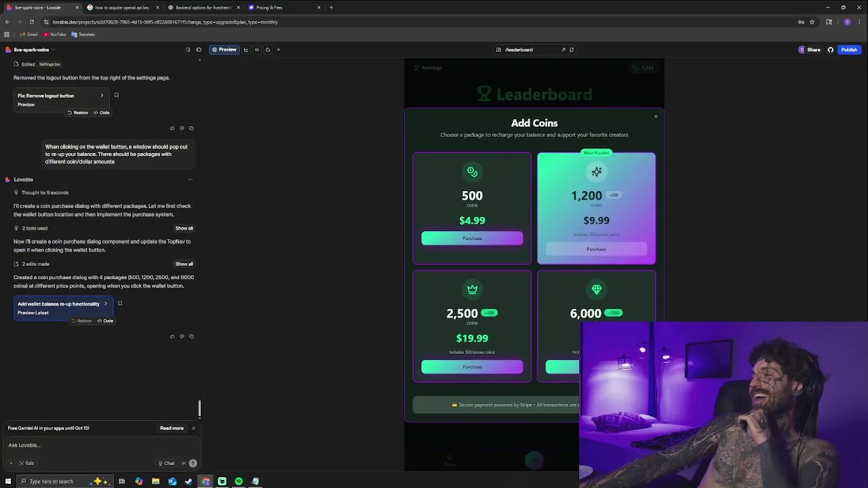Bookmark this page with the star icon
Image resolution: width=868 pixels, height=488 pixels.
coord(812,22)
